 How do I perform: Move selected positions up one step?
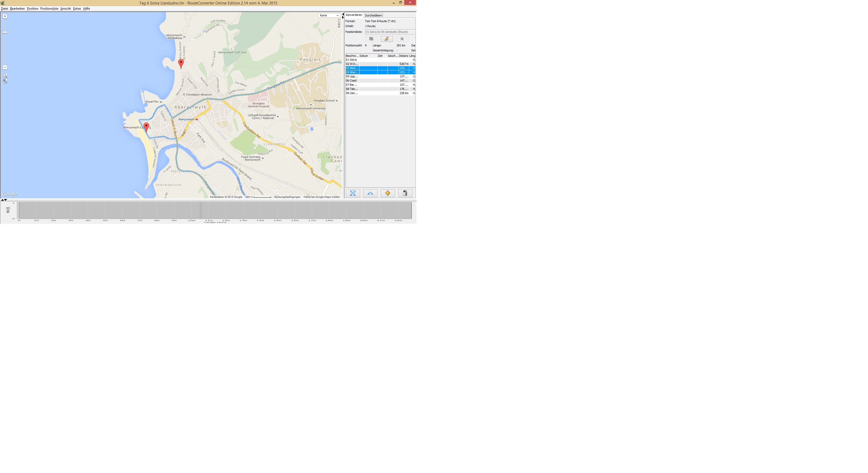(370, 193)
